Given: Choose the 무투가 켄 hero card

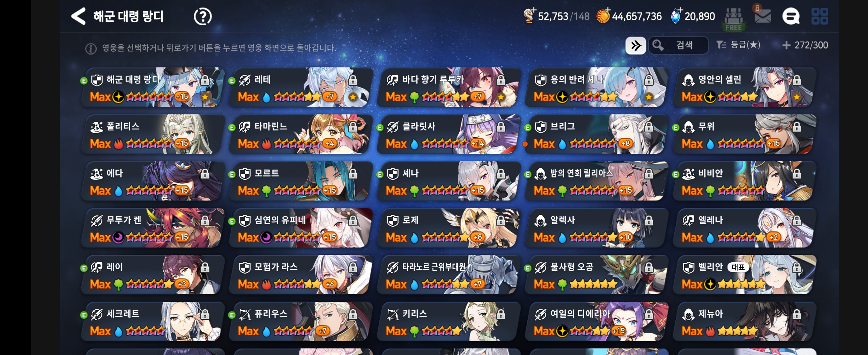Looking at the screenshot, I should [x=153, y=228].
